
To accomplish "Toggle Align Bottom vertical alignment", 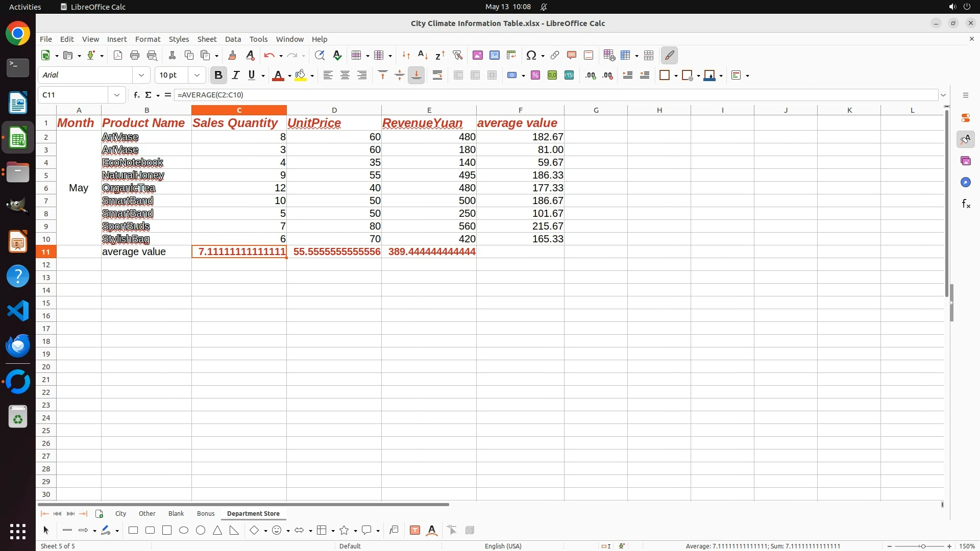I will point(416,76).
